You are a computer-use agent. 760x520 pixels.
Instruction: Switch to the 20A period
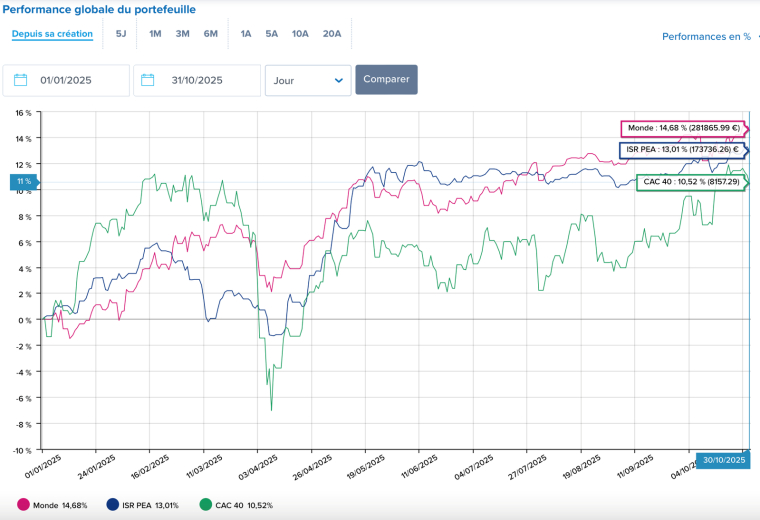(331, 34)
